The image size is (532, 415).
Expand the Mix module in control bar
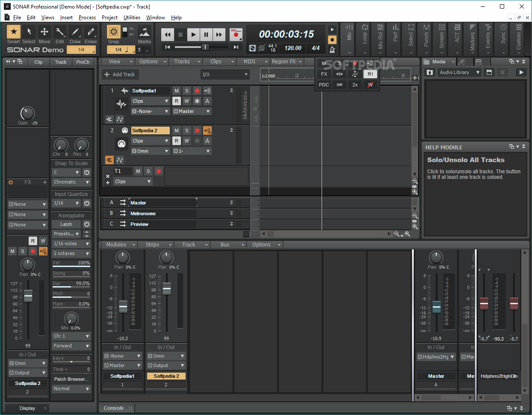pos(349,39)
